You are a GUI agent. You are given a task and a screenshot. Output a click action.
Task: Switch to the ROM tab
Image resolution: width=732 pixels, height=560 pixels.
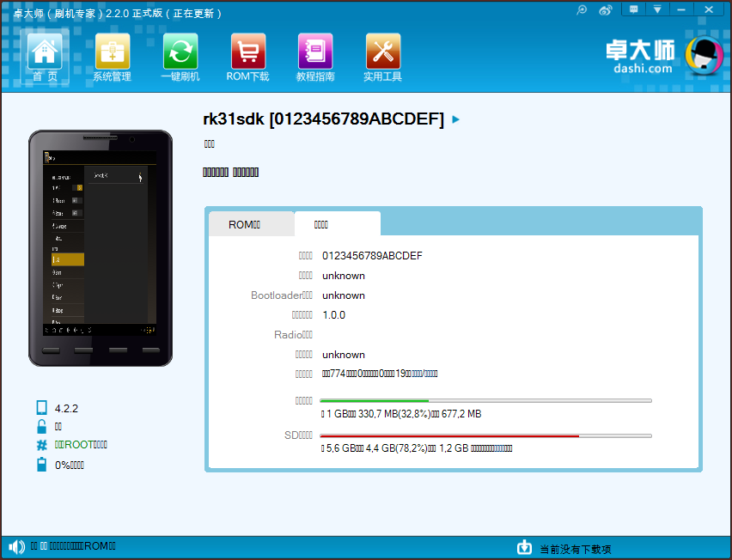(x=251, y=224)
